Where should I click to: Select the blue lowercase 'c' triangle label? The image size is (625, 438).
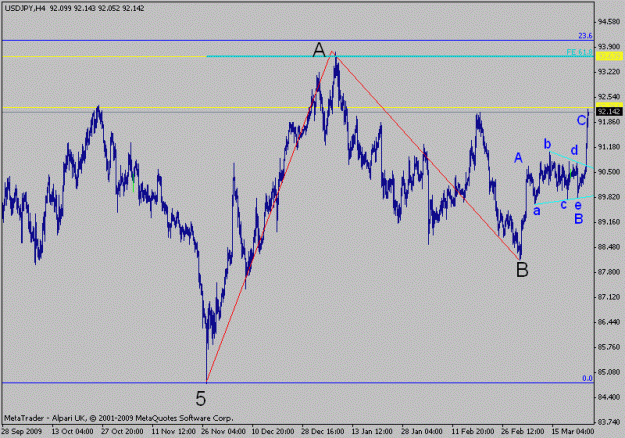pyautogui.click(x=564, y=205)
